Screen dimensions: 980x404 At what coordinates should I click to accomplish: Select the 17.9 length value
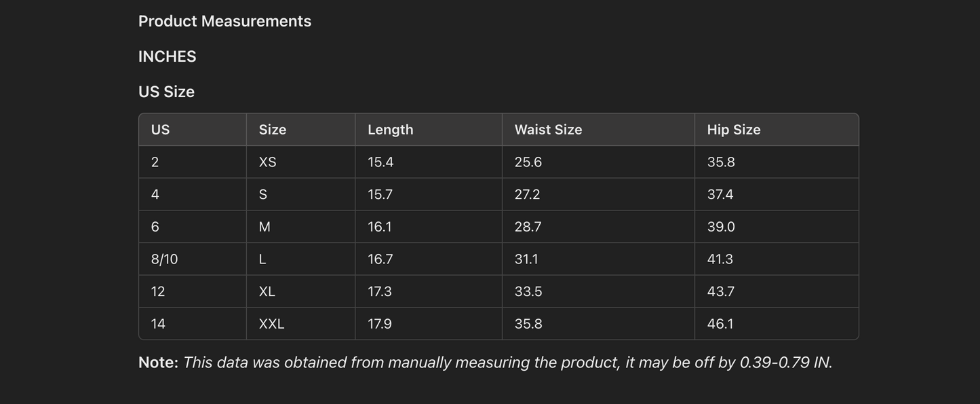(379, 324)
